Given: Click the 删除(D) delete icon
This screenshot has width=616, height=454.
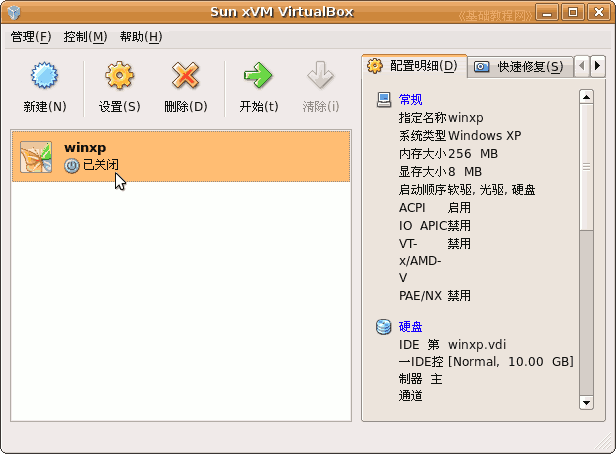Looking at the screenshot, I should click(x=185, y=75).
